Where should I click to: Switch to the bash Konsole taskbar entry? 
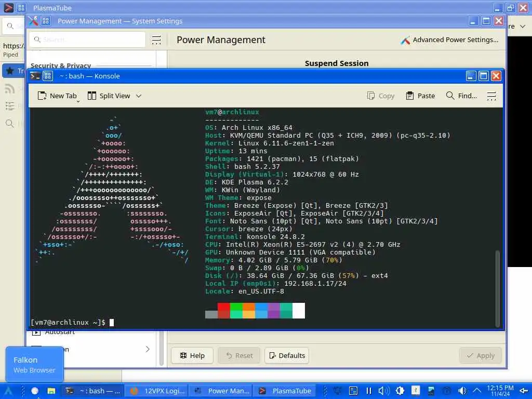click(92, 391)
